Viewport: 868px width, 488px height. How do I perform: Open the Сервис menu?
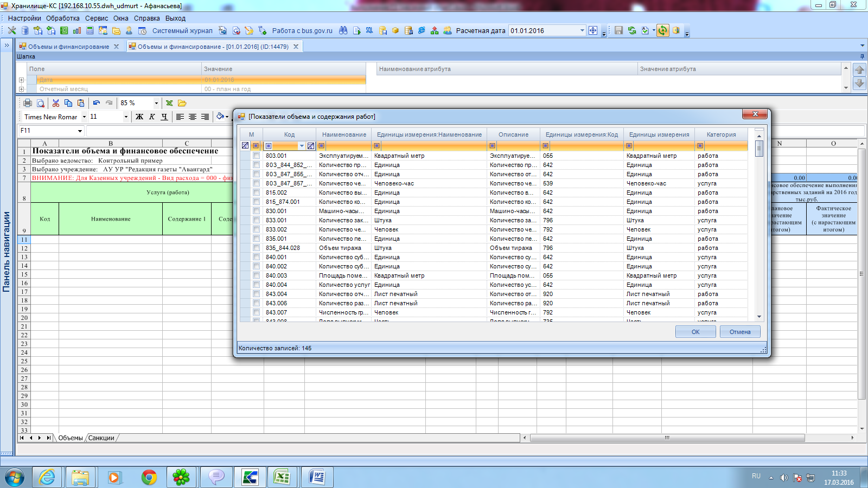tap(96, 18)
